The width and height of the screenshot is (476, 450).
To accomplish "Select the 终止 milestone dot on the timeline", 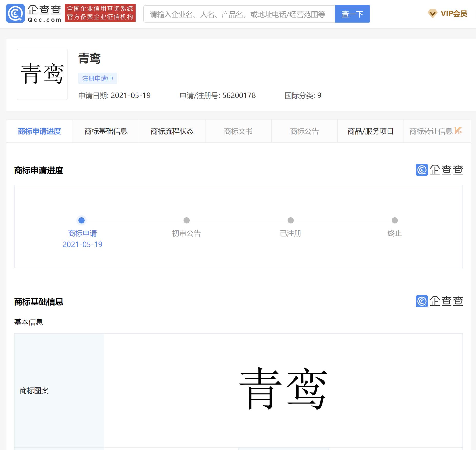I will (394, 220).
